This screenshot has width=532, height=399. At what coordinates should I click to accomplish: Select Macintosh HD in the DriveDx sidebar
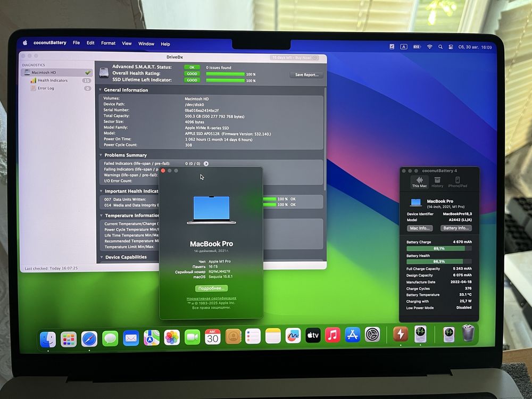tap(56, 72)
